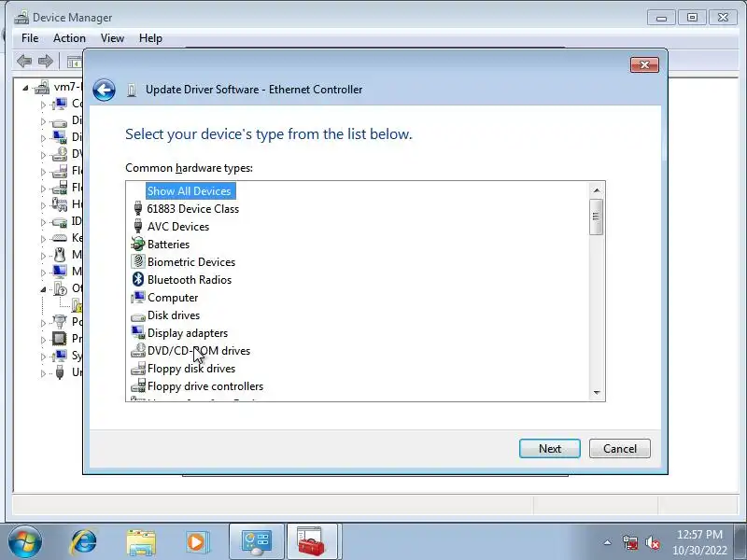This screenshot has width=747, height=560.
Task: Click the Device Manager toolbar back arrow
Action: (24, 61)
